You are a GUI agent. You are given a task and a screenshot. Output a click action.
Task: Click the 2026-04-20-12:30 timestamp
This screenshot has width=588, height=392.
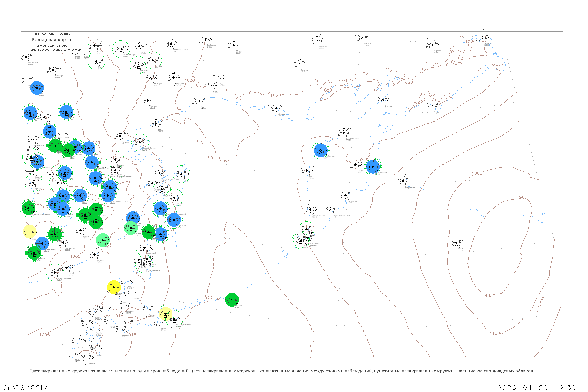(536, 387)
